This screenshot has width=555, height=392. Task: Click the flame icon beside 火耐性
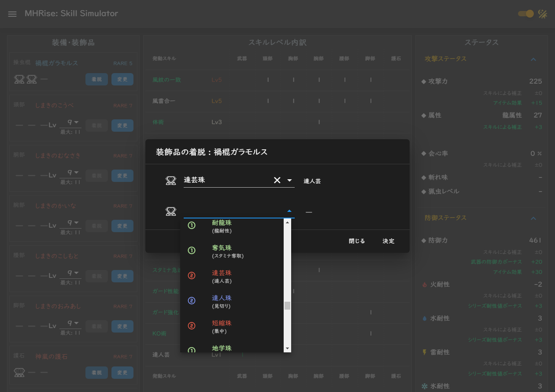[x=423, y=285]
